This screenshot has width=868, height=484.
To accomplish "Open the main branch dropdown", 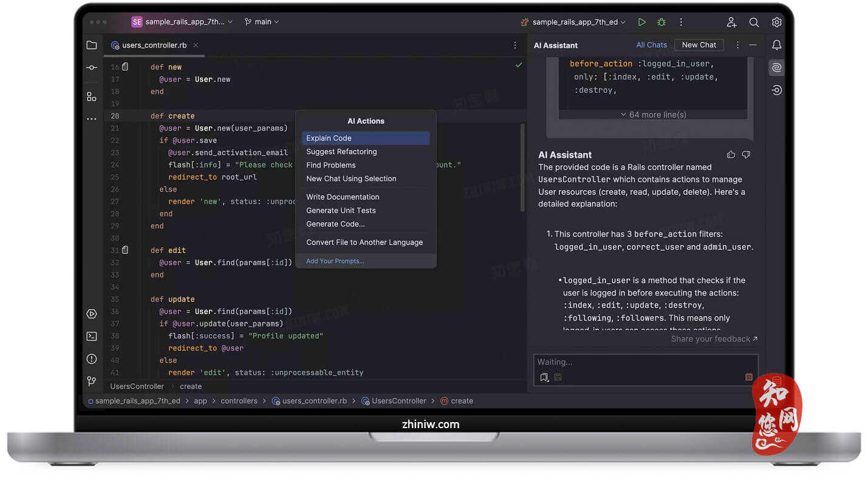I will point(262,22).
